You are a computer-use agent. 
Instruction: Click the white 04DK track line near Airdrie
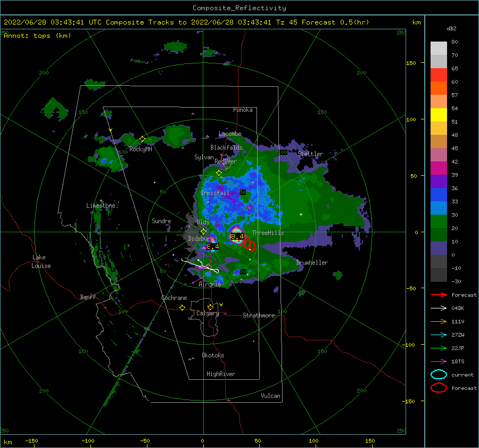coord(200,265)
